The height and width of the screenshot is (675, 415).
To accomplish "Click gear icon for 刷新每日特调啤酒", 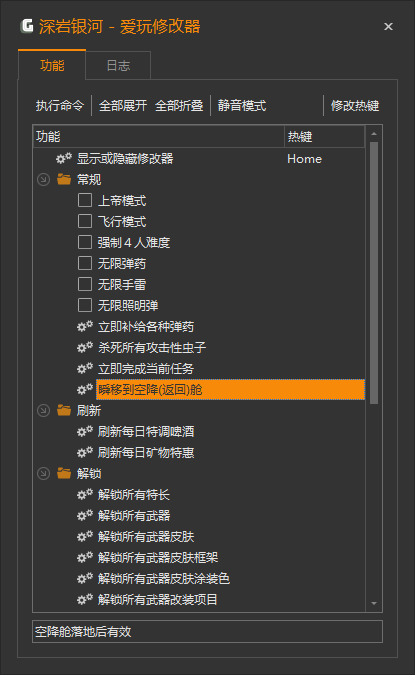I will tap(85, 431).
